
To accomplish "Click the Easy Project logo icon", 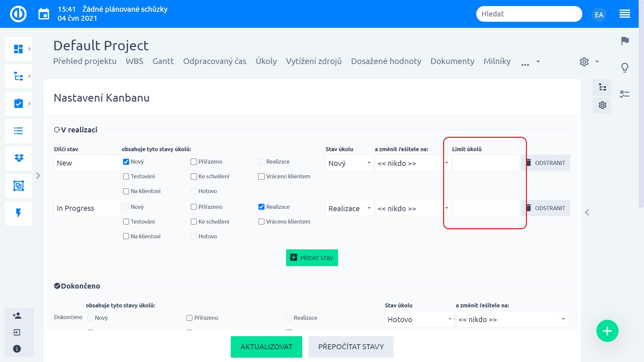I will [x=18, y=14].
